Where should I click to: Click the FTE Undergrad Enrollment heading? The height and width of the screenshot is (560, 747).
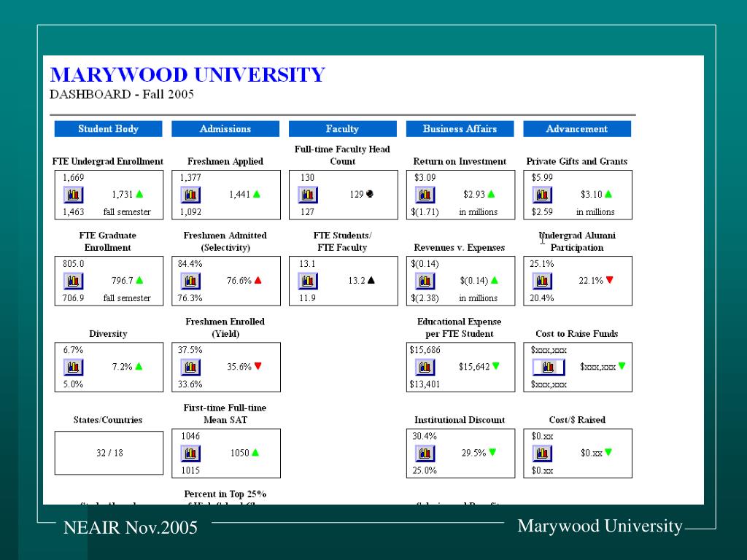108,161
